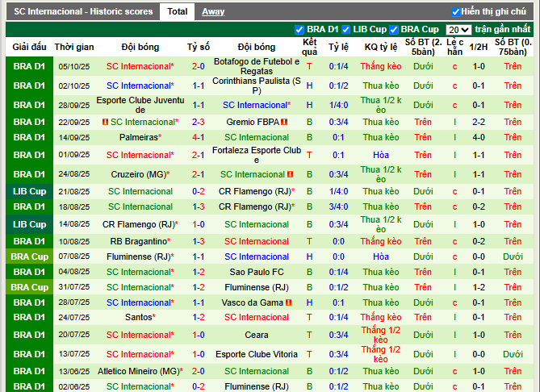
Task: Click red card icon in Cruzeiro (MG) match row
Action: click(290, 174)
